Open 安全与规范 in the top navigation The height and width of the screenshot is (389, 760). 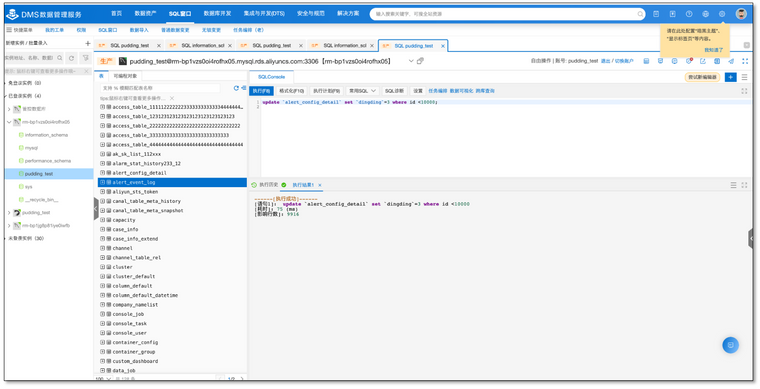311,14
